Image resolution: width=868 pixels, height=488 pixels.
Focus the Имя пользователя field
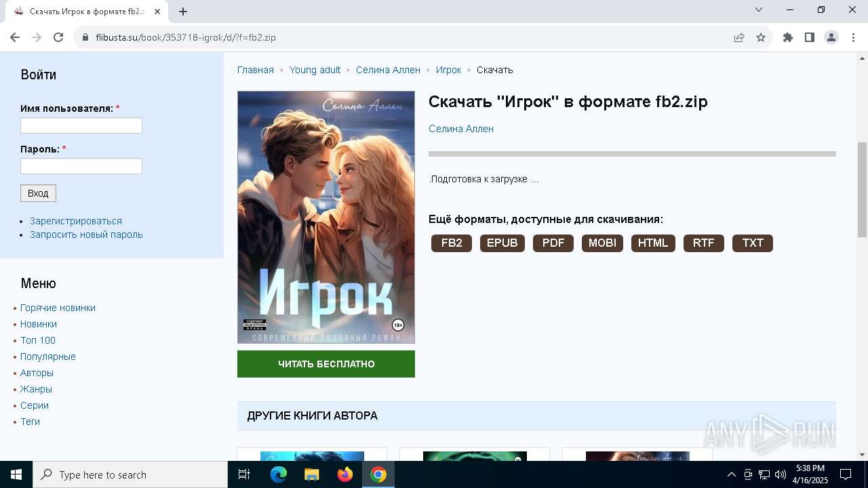tap(81, 125)
